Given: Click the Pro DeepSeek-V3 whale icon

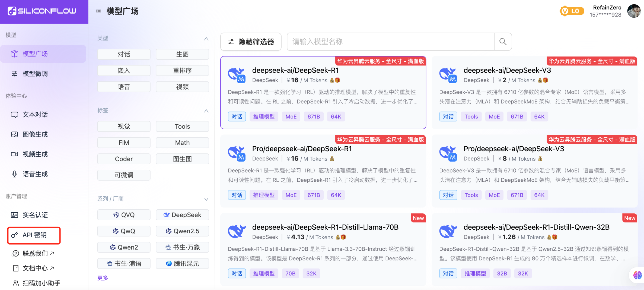Looking at the screenshot, I should (448, 153).
